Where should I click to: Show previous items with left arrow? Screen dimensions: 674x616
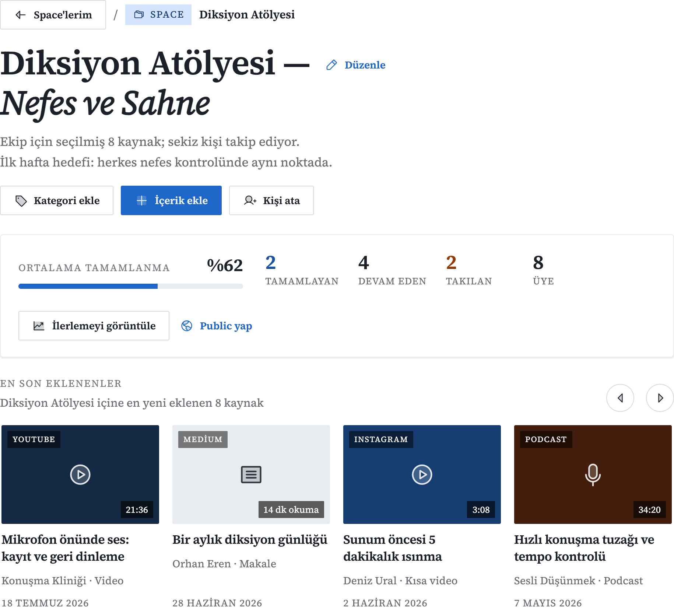tap(620, 398)
